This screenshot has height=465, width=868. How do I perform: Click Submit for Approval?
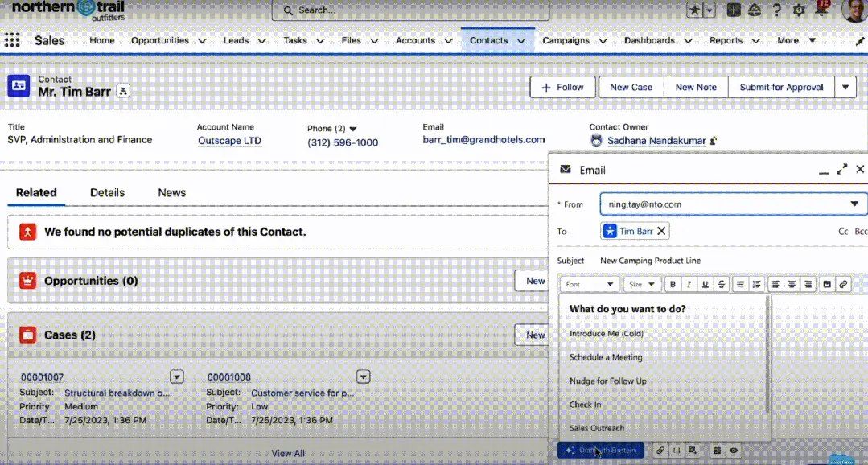(781, 87)
